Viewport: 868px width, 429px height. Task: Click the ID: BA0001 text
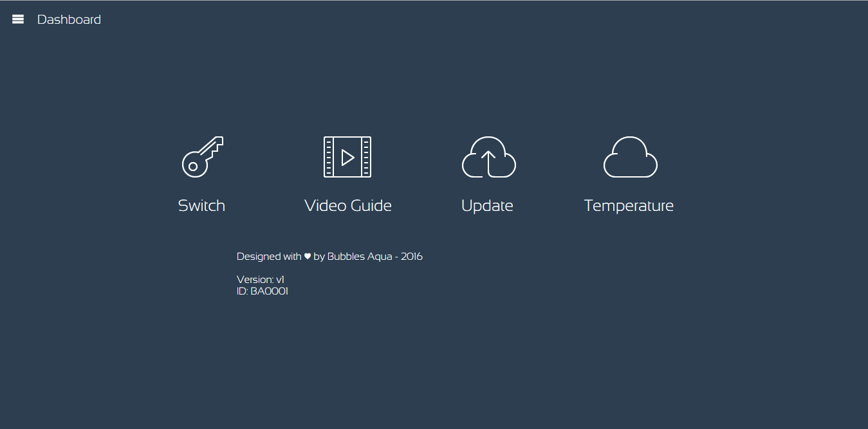(263, 291)
